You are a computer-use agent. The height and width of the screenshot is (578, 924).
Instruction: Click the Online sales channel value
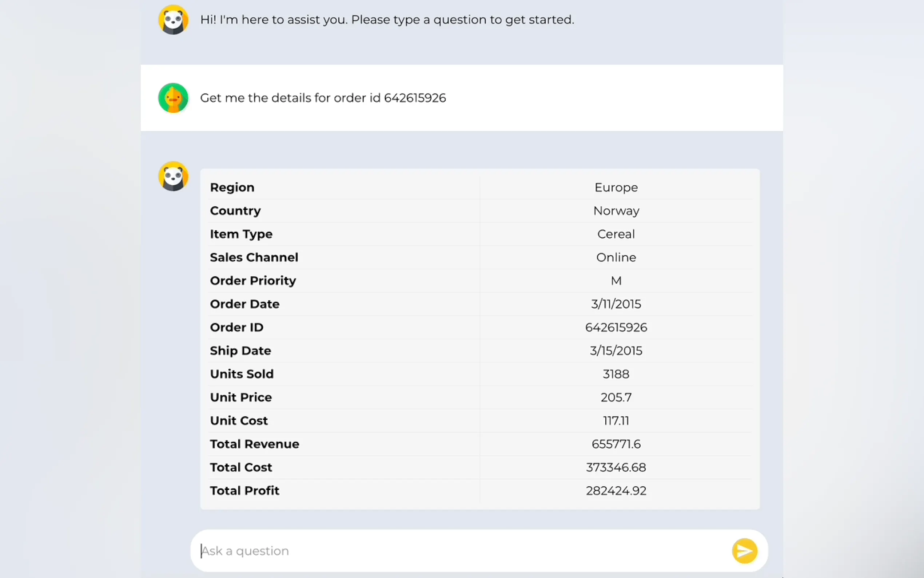[x=616, y=257]
